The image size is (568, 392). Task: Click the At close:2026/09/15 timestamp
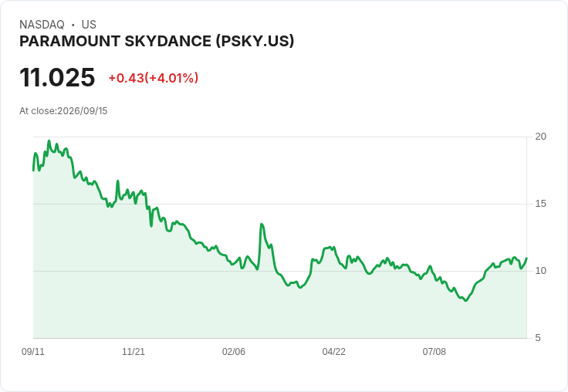63,111
